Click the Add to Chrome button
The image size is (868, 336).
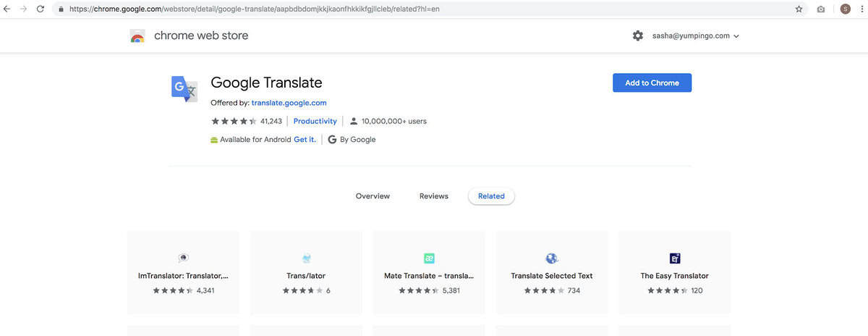click(652, 83)
